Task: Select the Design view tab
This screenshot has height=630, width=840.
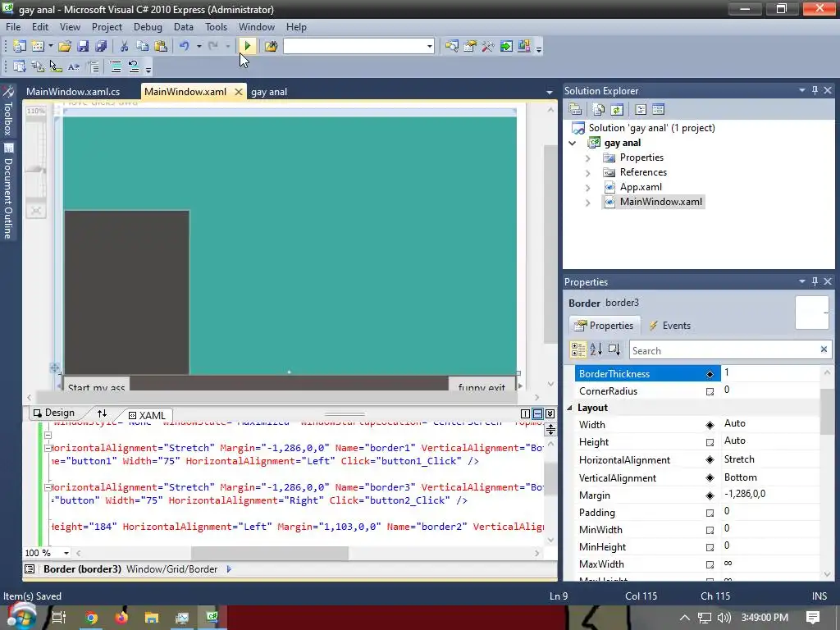Action: pos(53,413)
